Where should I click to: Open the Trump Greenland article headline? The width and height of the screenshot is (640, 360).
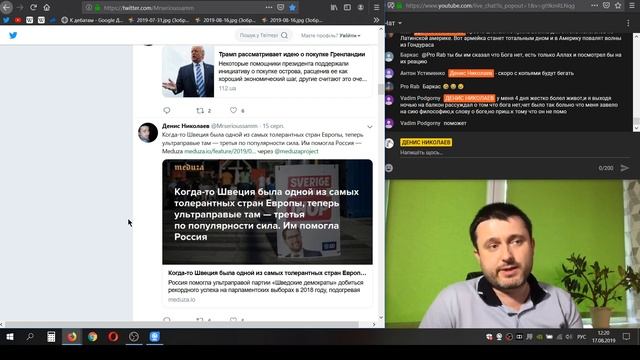(x=292, y=54)
